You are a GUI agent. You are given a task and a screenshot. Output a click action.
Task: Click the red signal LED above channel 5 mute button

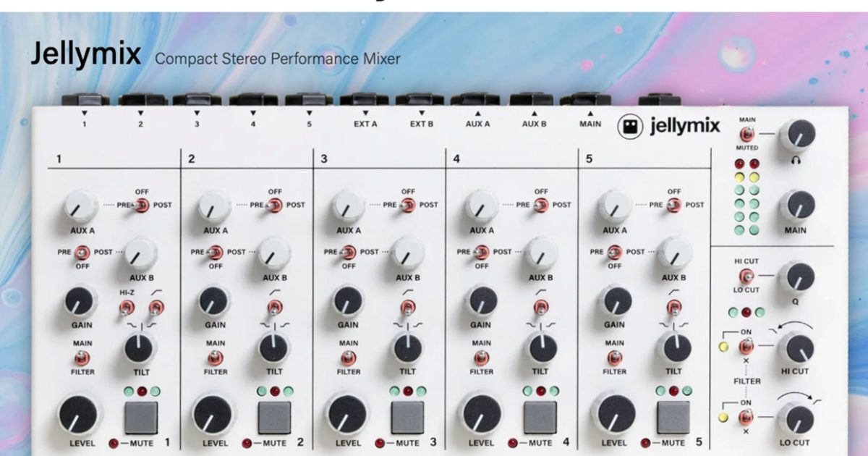click(674, 391)
